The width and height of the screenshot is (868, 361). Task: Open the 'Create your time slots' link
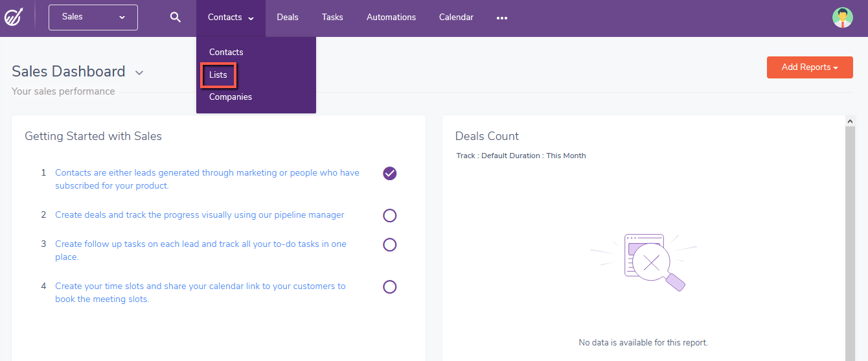200,293
